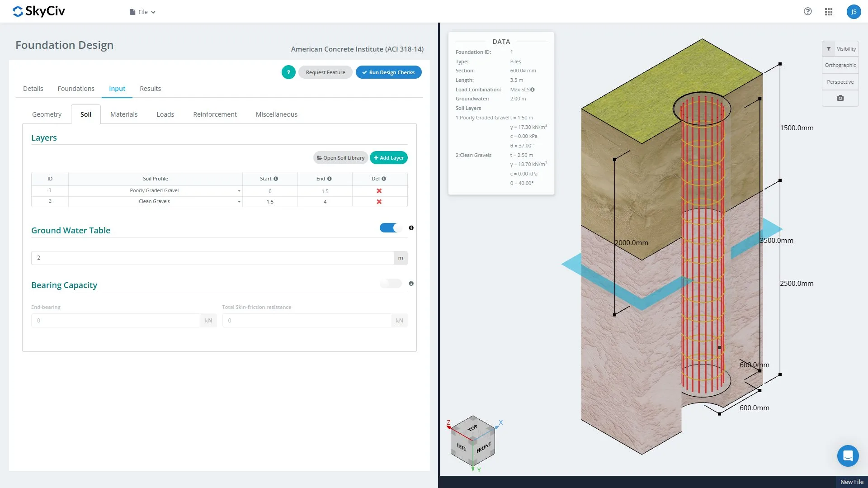Click the groundwater depth input field

click(x=212, y=258)
